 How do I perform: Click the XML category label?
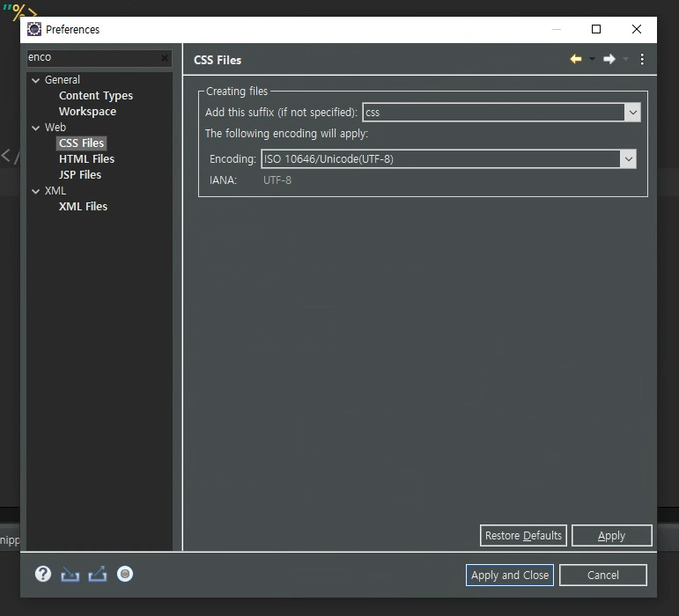[x=55, y=191]
